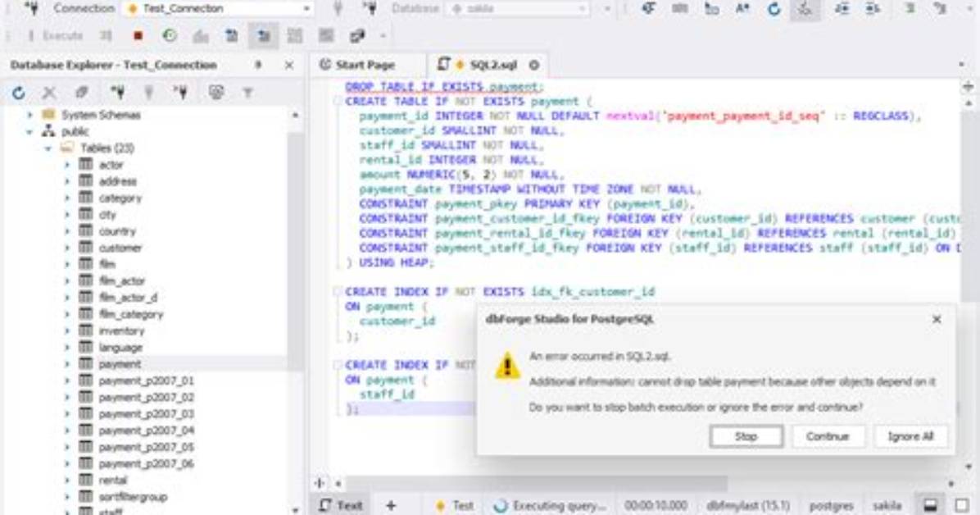
Task: Select the SQL2.sql document tab
Action: [x=488, y=65]
